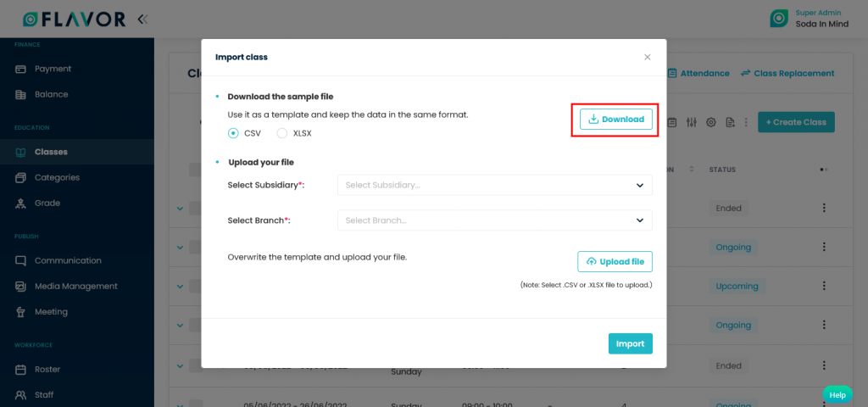
Task: Select the XLSX radio button
Action: point(281,133)
